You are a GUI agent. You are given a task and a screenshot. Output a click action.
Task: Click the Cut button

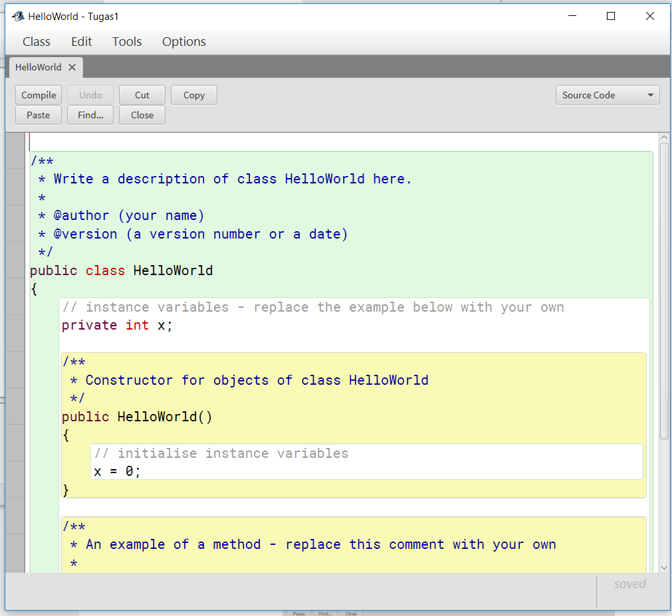click(142, 94)
